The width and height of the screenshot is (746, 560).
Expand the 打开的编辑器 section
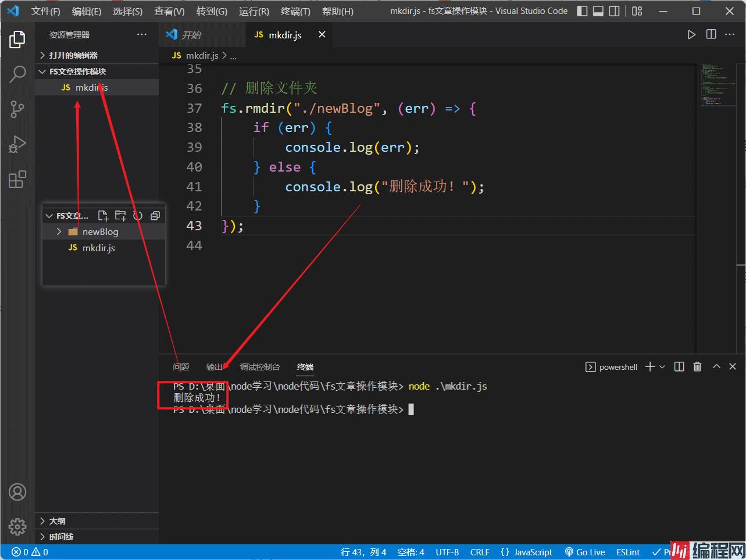coord(97,55)
